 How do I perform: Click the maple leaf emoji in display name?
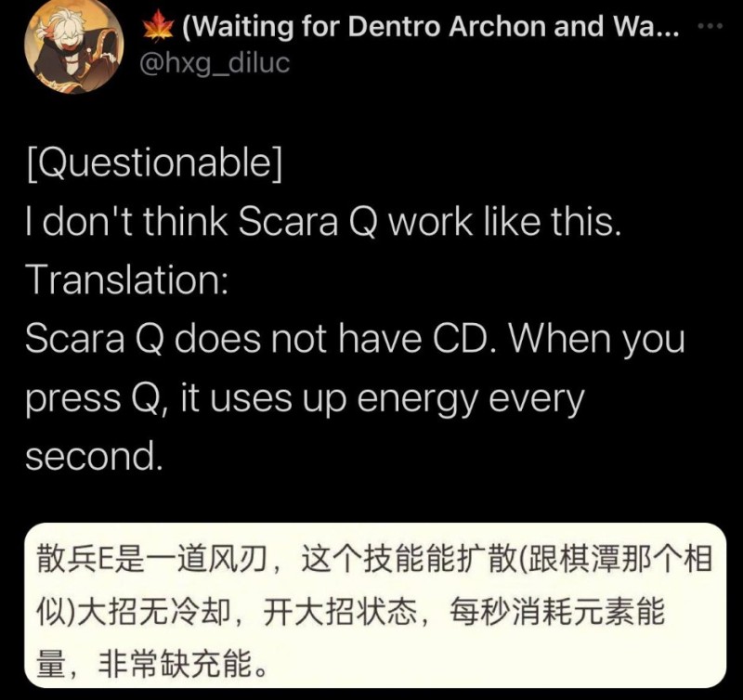(x=158, y=26)
